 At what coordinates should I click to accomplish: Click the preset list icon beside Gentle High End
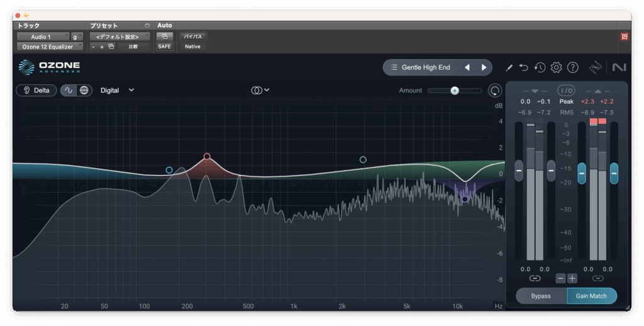(394, 67)
